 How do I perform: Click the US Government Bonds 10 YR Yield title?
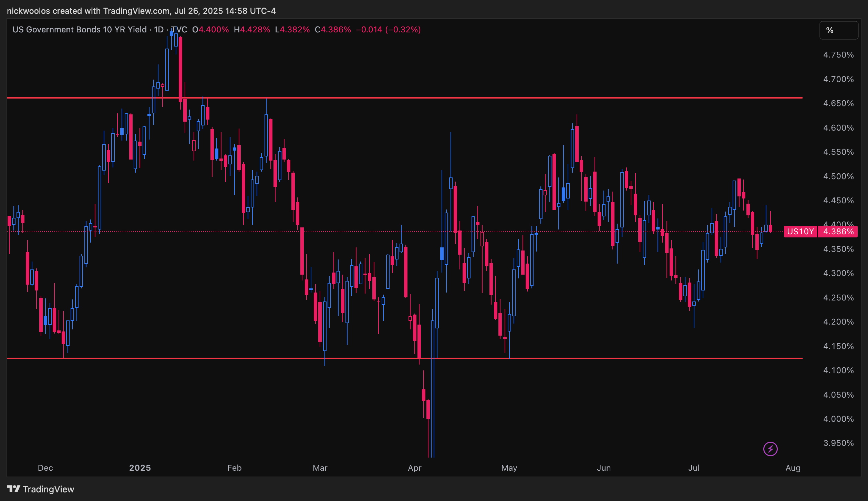80,30
